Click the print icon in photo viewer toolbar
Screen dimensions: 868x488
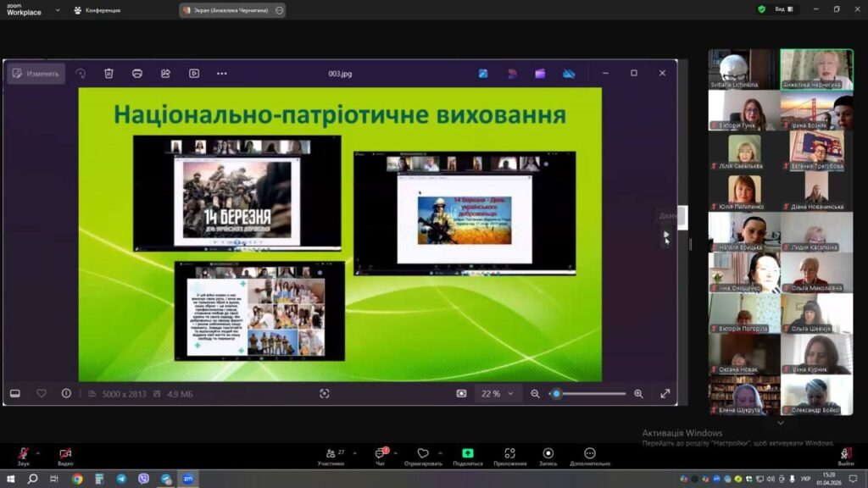(137, 74)
